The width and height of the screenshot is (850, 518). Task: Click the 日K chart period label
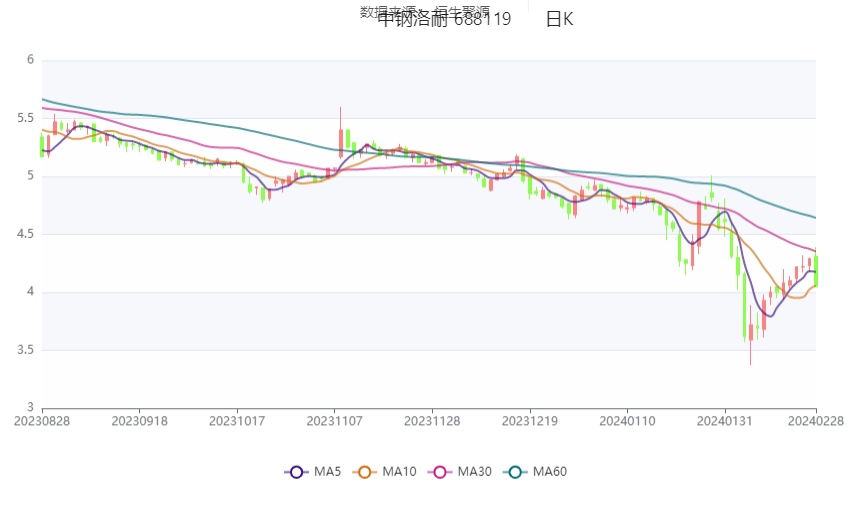(559, 19)
